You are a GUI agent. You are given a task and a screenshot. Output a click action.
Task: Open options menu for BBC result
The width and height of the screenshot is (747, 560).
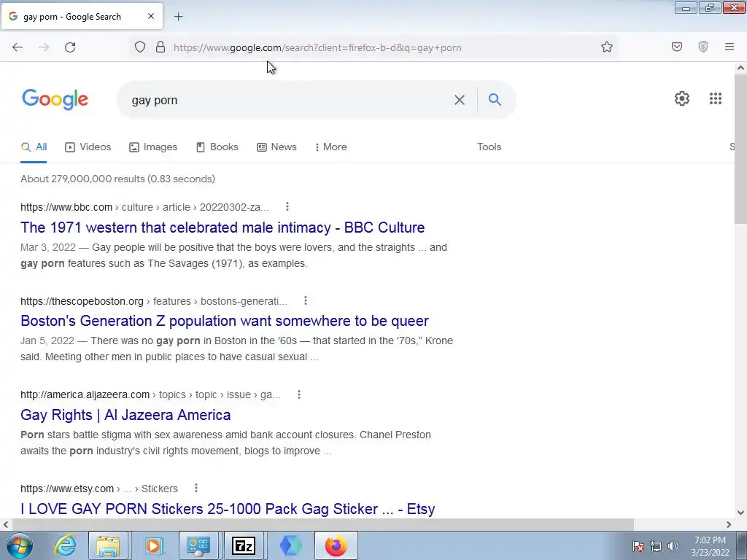pos(287,206)
